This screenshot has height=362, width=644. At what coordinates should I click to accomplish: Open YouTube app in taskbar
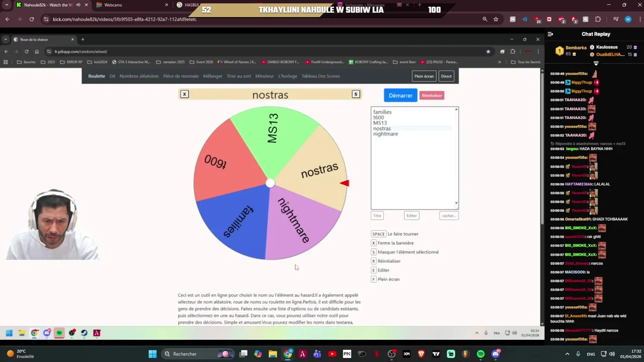pyautogui.click(x=332, y=354)
